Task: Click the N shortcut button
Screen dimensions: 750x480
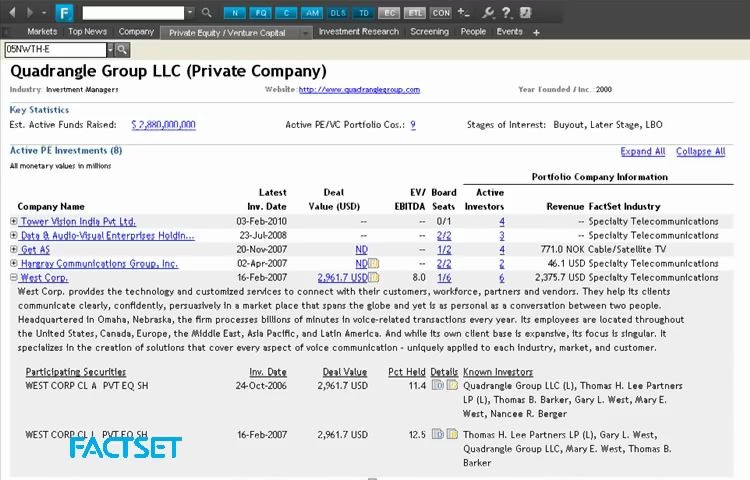Action: click(x=235, y=13)
